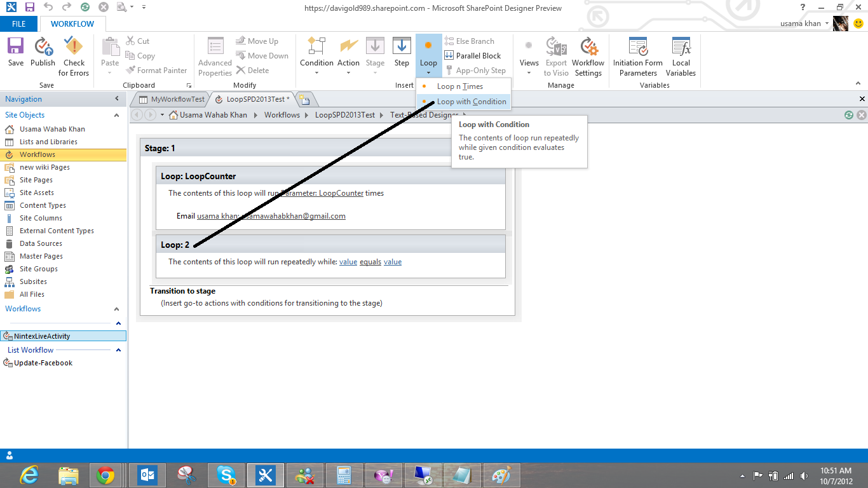Image resolution: width=868 pixels, height=488 pixels.
Task: Open the Action dropdown
Action: [348, 56]
